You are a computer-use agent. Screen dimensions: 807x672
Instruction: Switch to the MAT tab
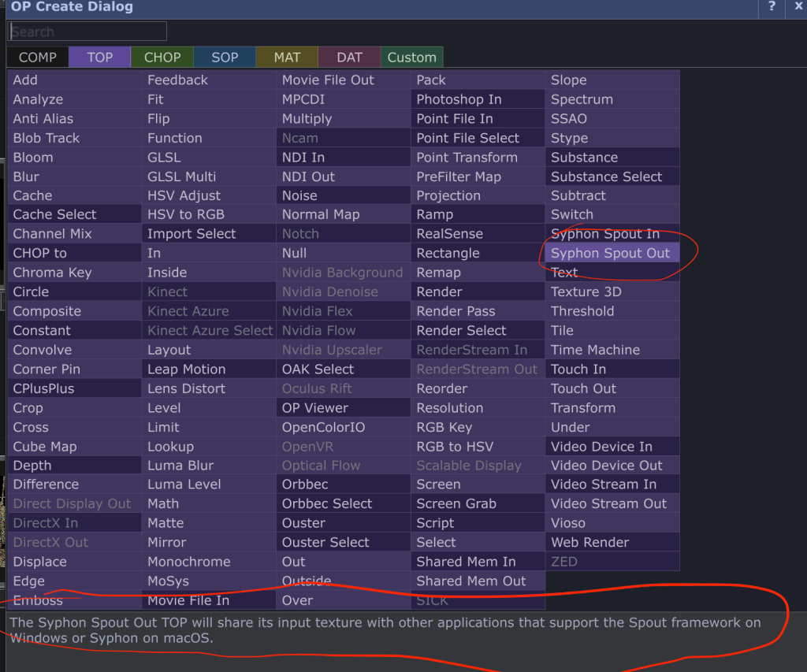[287, 57]
